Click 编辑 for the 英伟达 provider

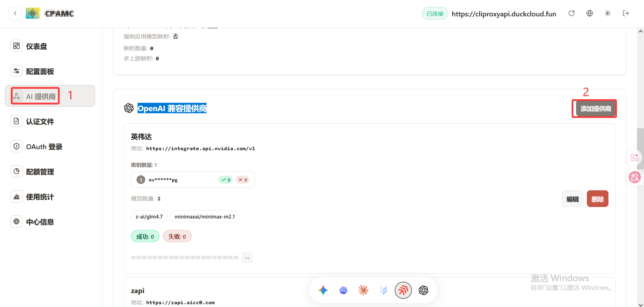click(573, 199)
